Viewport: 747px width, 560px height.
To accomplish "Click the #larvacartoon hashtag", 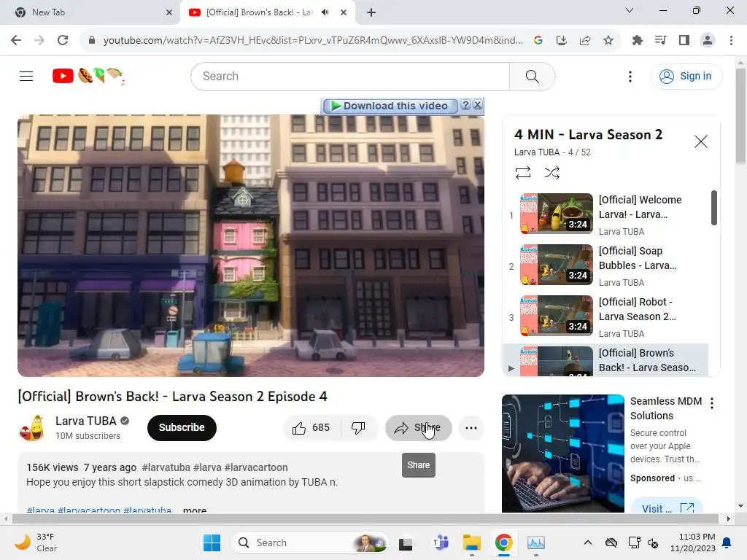I will point(256,467).
